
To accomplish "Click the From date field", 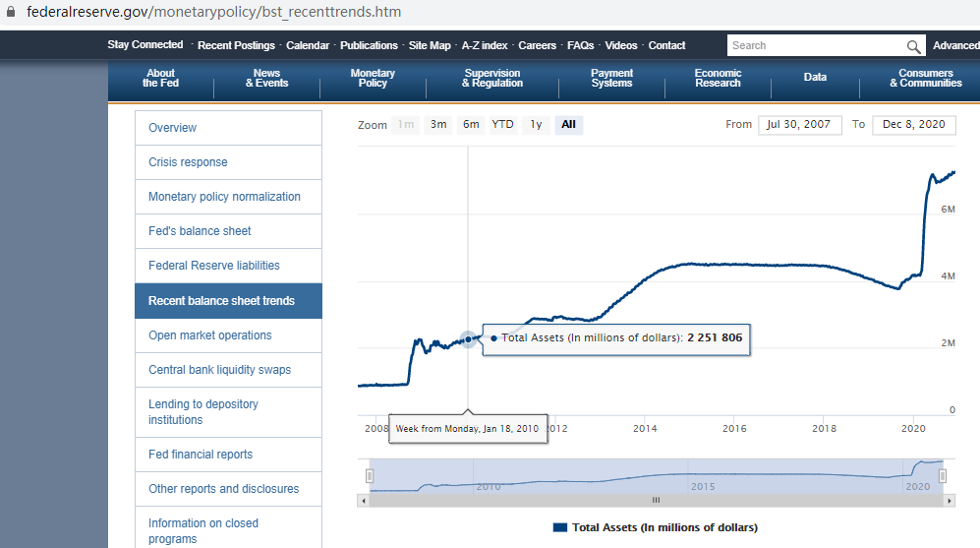I will (x=799, y=125).
